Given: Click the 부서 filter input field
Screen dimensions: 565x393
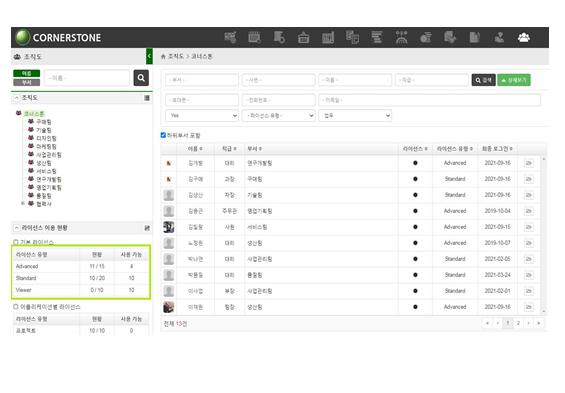Looking at the screenshot, I should point(202,80).
